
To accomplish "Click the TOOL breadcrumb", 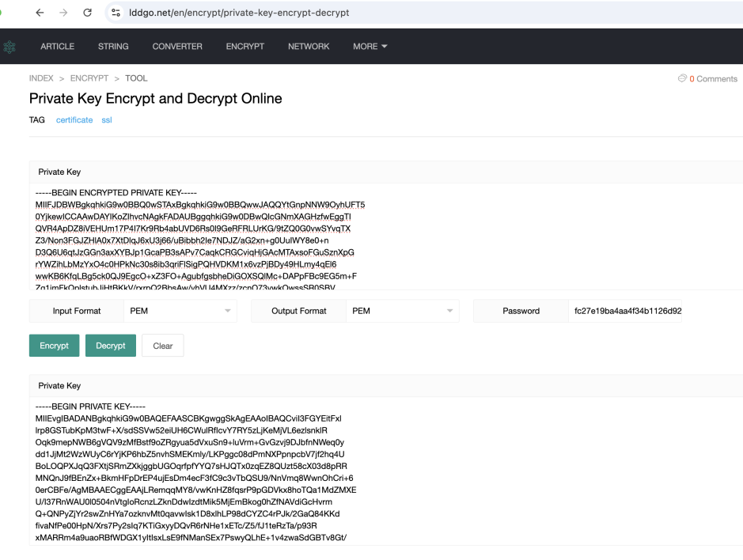I will click(136, 78).
